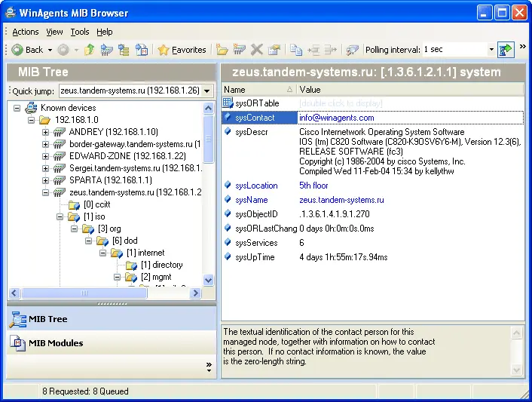
Task: Click the open folder icon in toolbar
Action: tap(222, 50)
